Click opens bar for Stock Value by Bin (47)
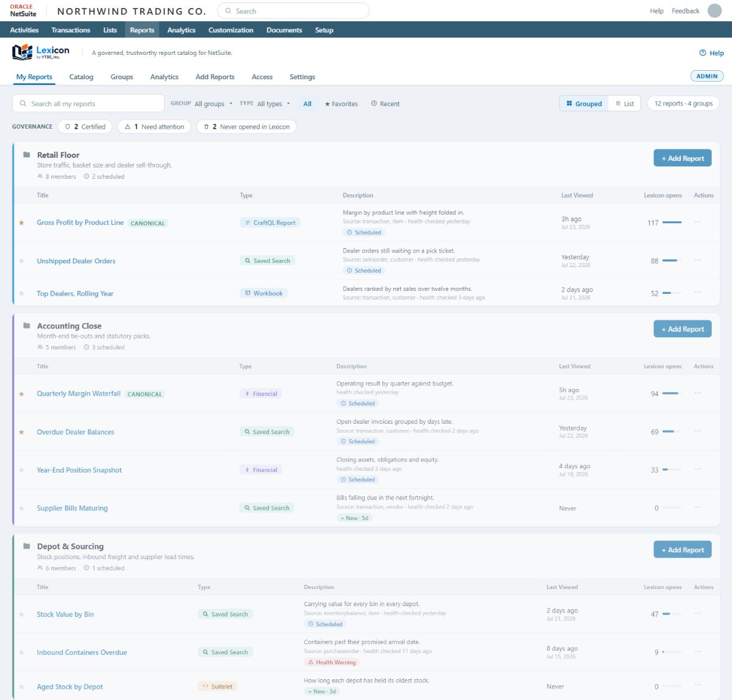The image size is (732, 700). click(672, 614)
